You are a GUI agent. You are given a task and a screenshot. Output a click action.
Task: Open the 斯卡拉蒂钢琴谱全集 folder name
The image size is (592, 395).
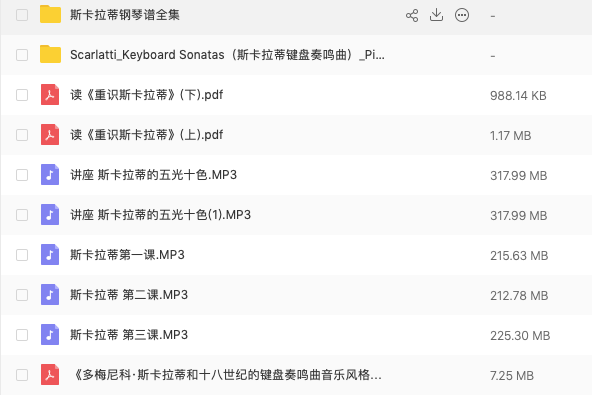(125, 15)
